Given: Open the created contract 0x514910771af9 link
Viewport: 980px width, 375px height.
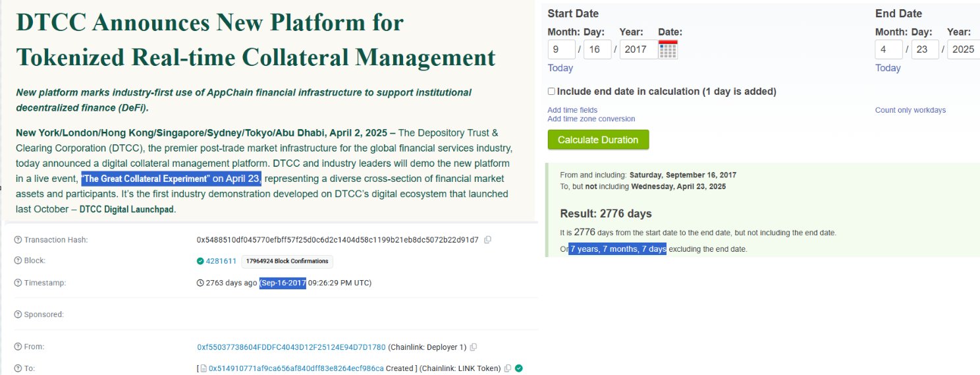Looking at the screenshot, I should pyautogui.click(x=296, y=368).
